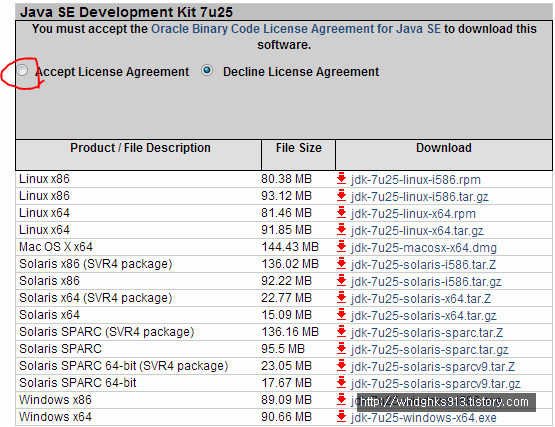The image size is (555, 427).
Task: Click the 23.05 MB file size
Action: click(x=286, y=365)
